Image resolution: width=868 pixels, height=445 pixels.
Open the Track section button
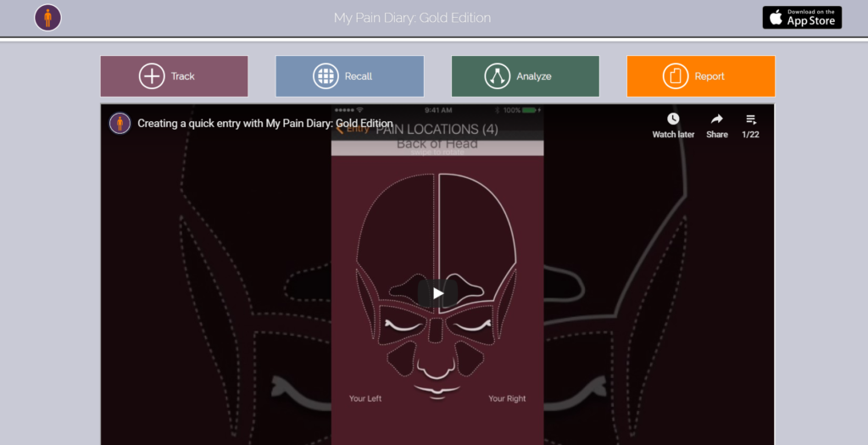point(175,76)
